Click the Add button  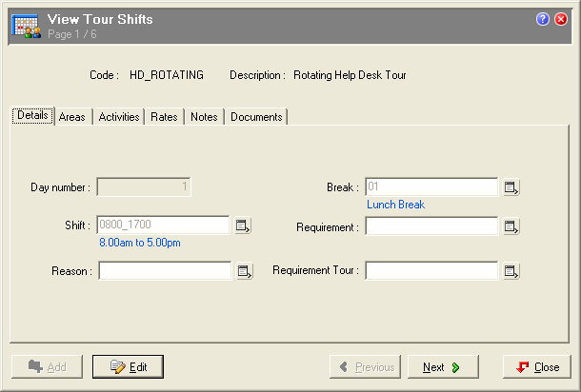pyautogui.click(x=47, y=367)
